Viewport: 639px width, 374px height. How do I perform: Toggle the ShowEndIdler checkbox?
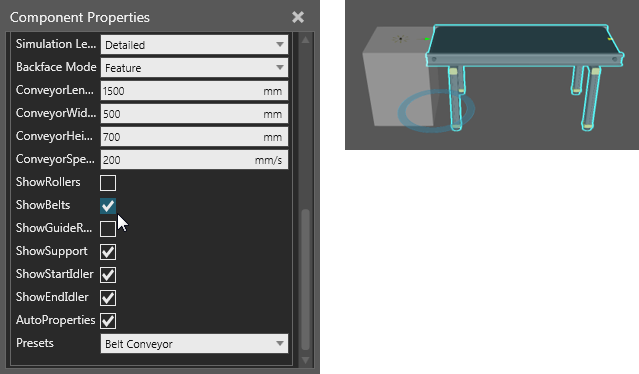click(108, 298)
